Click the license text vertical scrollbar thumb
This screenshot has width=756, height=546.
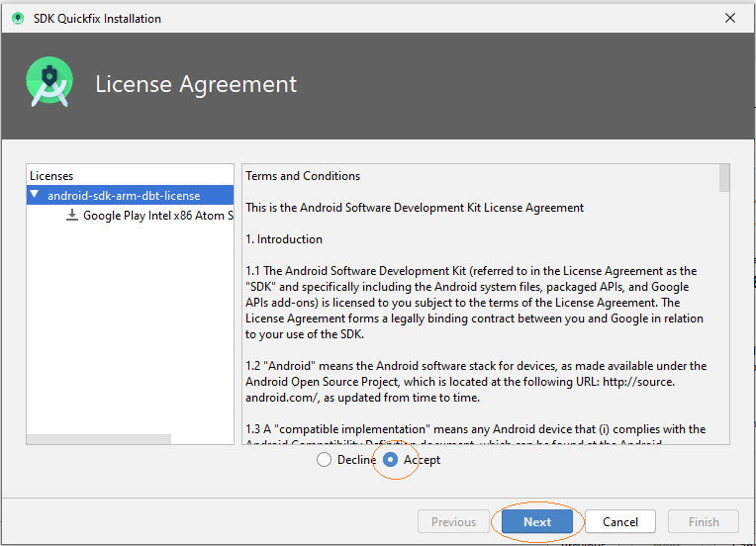(x=724, y=178)
